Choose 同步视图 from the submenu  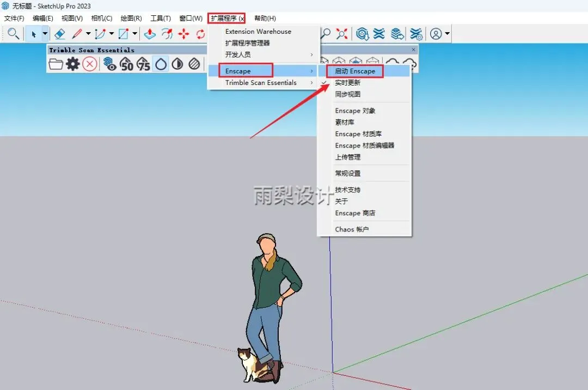(x=364, y=94)
